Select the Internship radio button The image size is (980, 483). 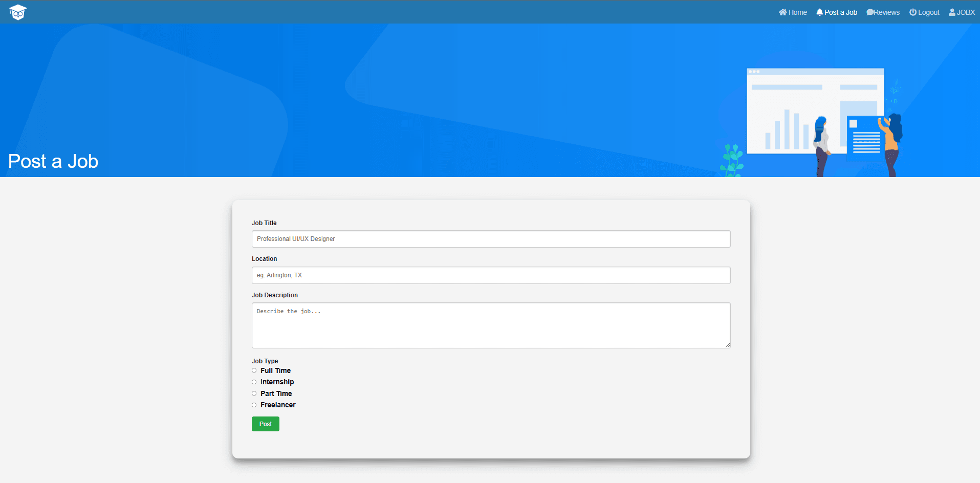point(254,382)
